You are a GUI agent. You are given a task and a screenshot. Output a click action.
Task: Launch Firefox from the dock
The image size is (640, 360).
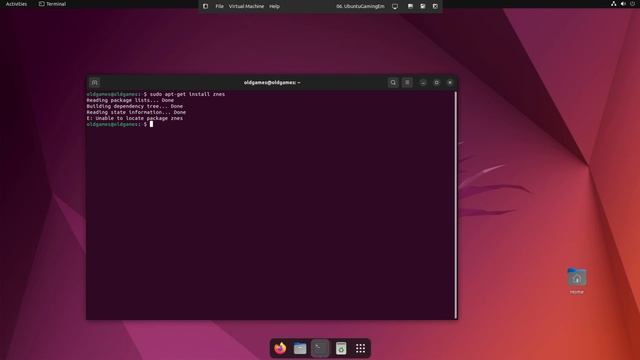click(280, 348)
